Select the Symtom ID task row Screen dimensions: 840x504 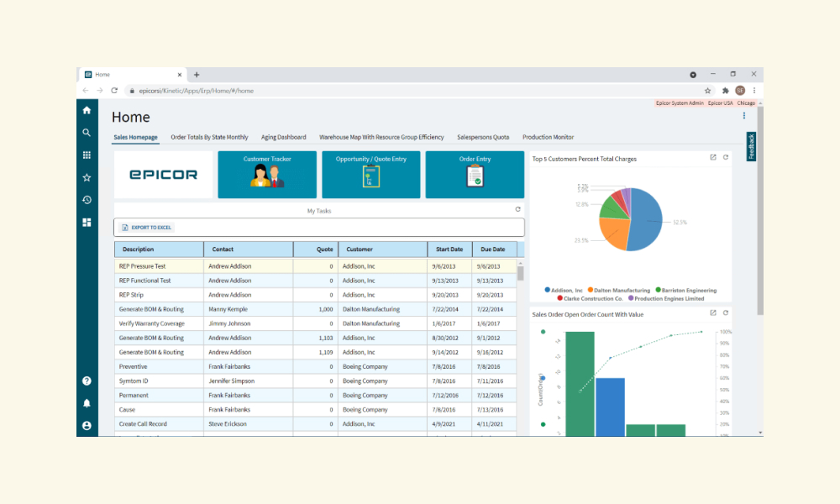pos(316,381)
